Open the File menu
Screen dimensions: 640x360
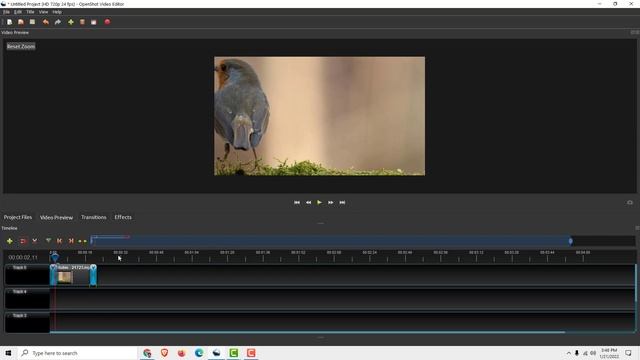tap(6, 12)
